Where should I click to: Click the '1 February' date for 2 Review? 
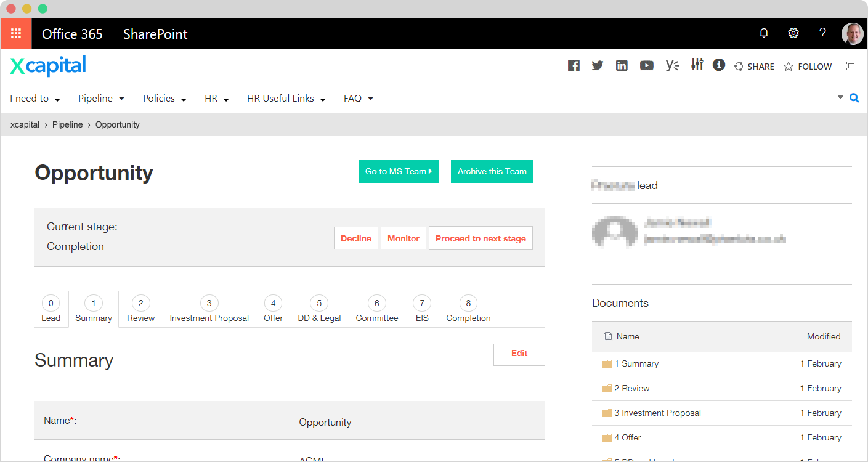[x=821, y=388]
